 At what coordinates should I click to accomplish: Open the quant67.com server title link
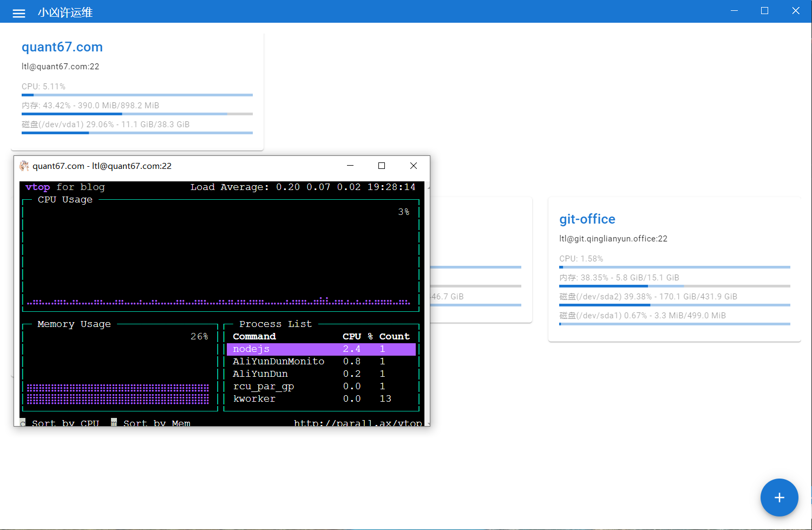pos(62,47)
